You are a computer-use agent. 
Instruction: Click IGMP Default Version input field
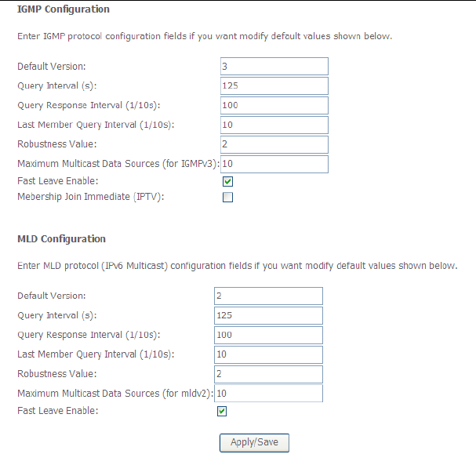(274, 67)
